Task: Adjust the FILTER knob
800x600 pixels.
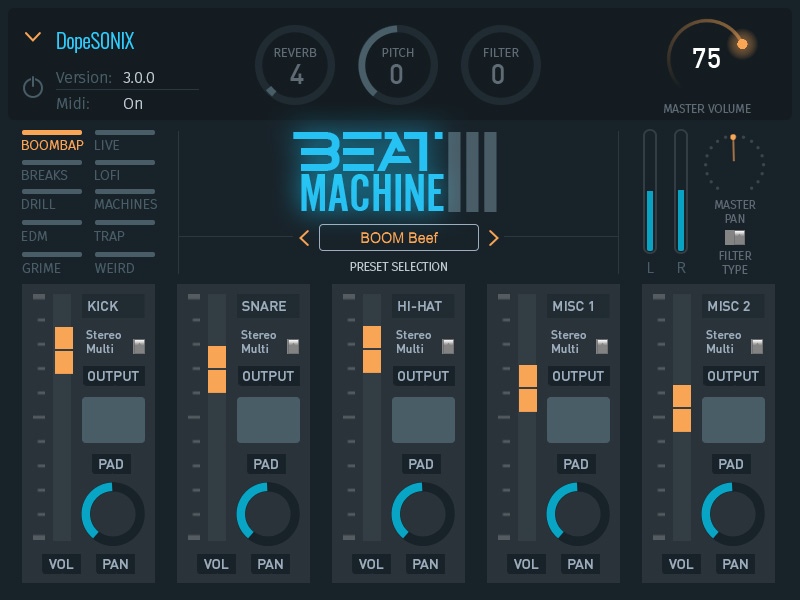Action: (499, 65)
